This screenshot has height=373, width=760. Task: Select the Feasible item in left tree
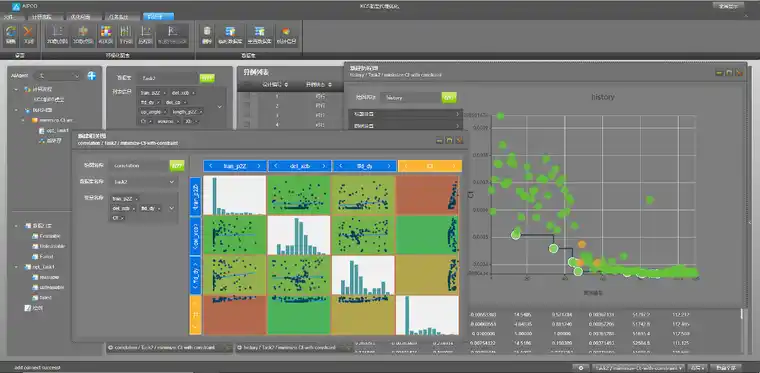tap(46, 236)
